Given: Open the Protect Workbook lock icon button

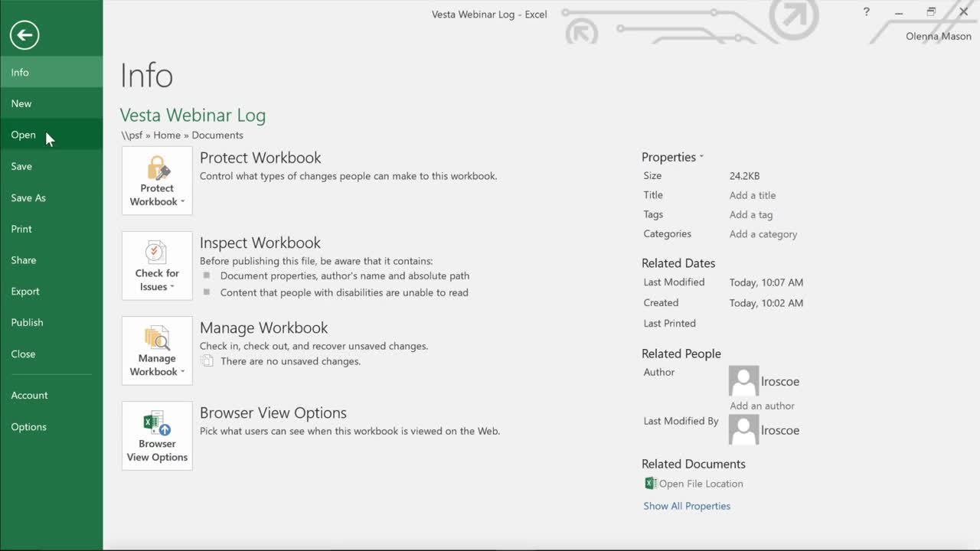Looking at the screenshot, I should click(157, 181).
